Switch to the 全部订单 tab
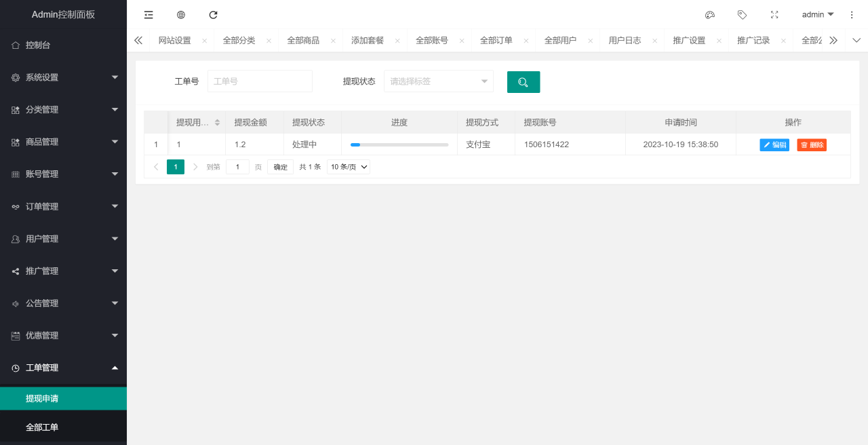This screenshot has height=445, width=868. (496, 41)
